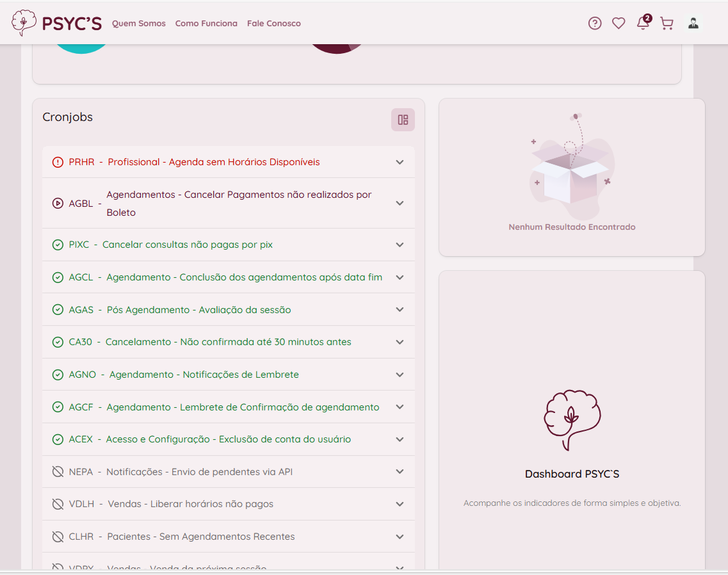Click the red alert icon beside PRHR
Viewport: 728px width, 575px height.
(58, 162)
